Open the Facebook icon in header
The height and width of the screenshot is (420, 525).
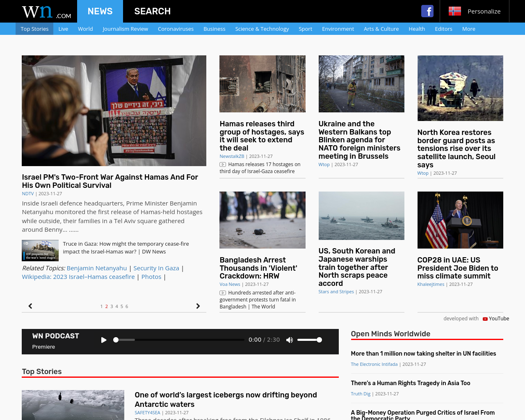pyautogui.click(x=427, y=11)
